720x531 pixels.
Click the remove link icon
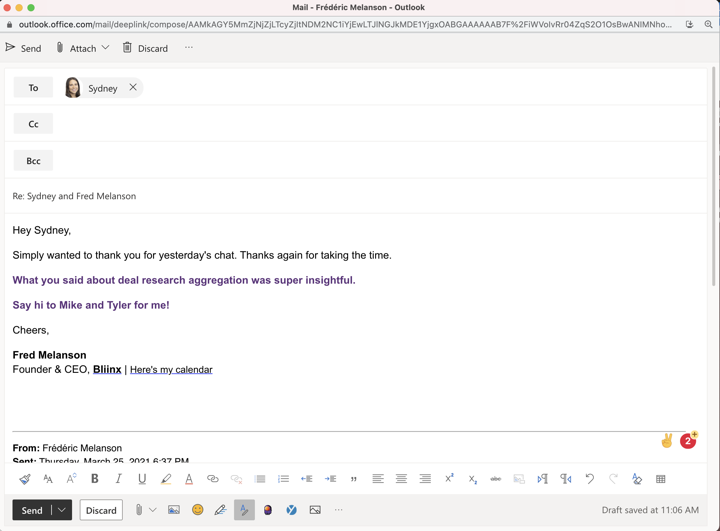pyautogui.click(x=236, y=479)
